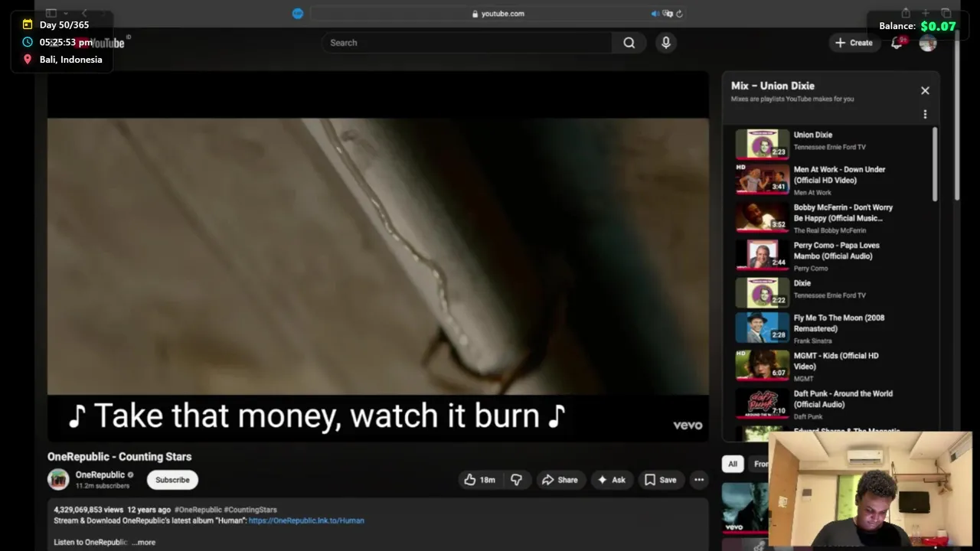The height and width of the screenshot is (551, 980).
Task: Share the Counting Stars video
Action: click(x=560, y=480)
